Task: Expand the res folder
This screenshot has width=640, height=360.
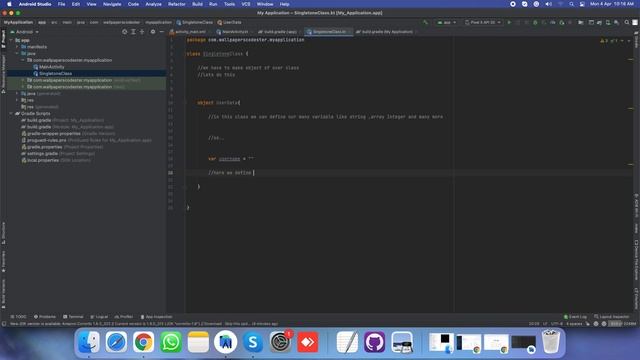Action: tap(17, 100)
